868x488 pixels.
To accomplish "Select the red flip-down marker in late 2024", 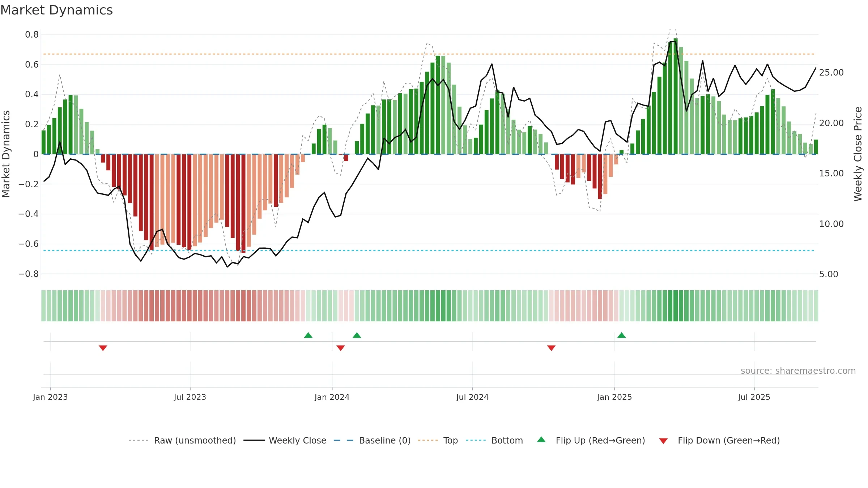I will 551,348.
